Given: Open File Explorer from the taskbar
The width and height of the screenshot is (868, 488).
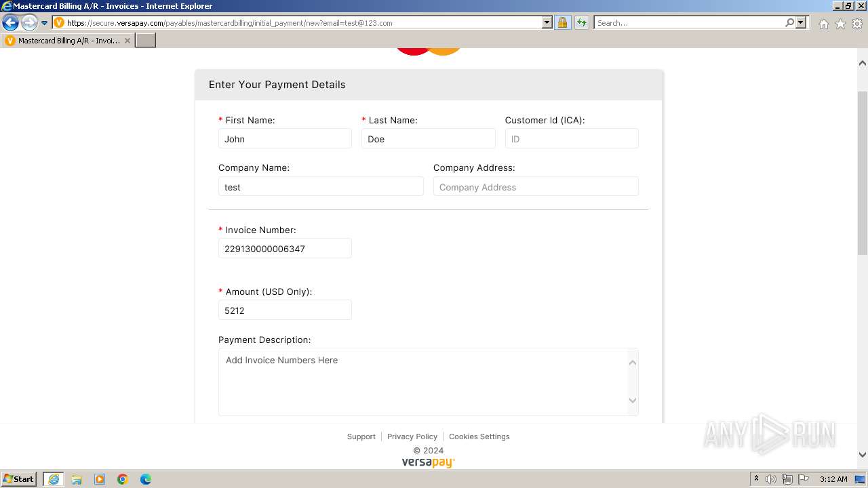Looking at the screenshot, I should [77, 479].
